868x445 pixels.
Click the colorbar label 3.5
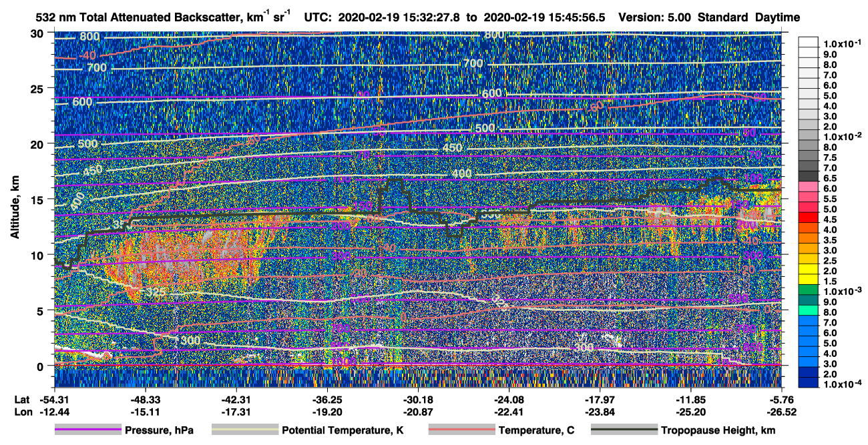830,240
